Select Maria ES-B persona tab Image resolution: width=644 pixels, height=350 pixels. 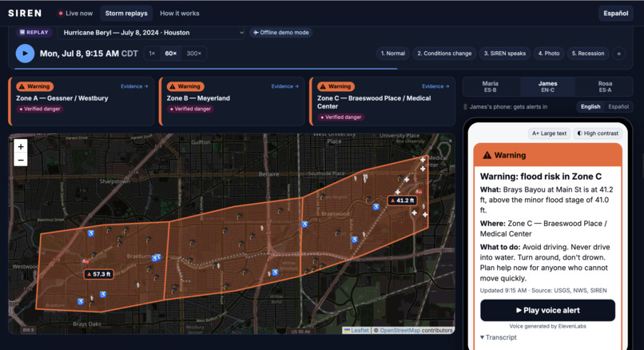(491, 86)
